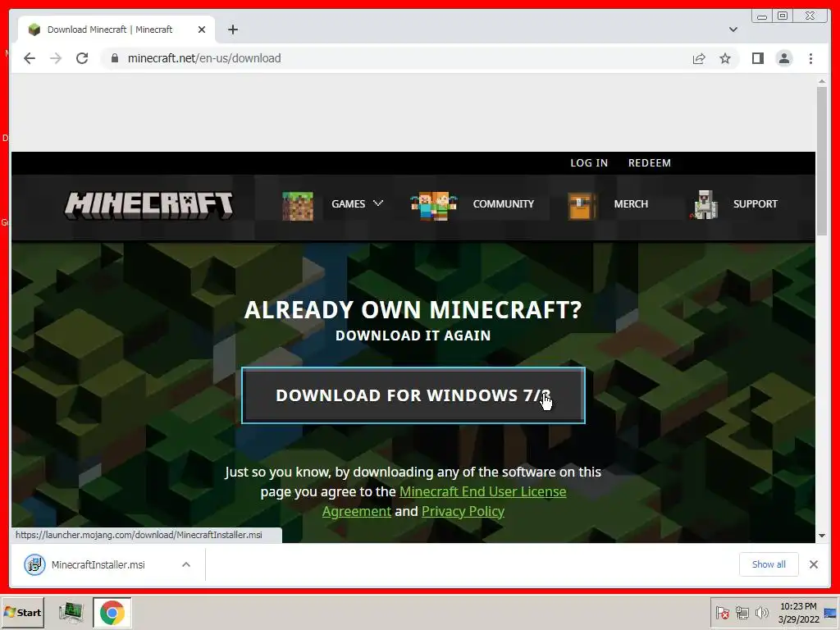Open the taskbar monitor application icon
This screenshot has height=630, width=840.
tap(71, 612)
